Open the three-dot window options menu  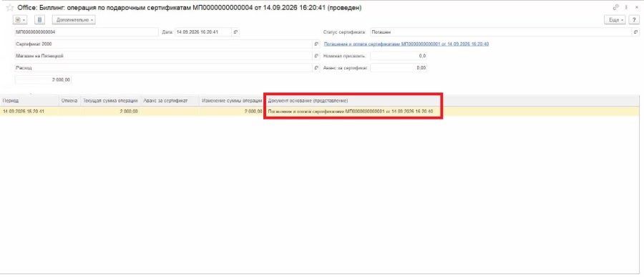point(626,7)
